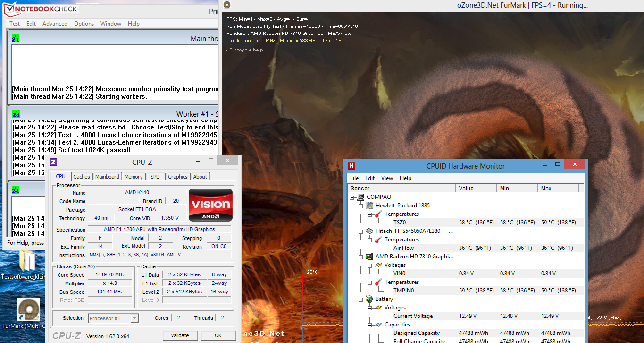Click the Core Speed value 1419.70 MHz

[110, 275]
